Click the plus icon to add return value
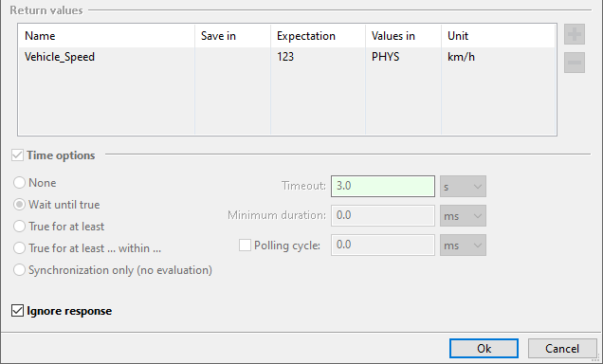603x364 pixels. [575, 34]
